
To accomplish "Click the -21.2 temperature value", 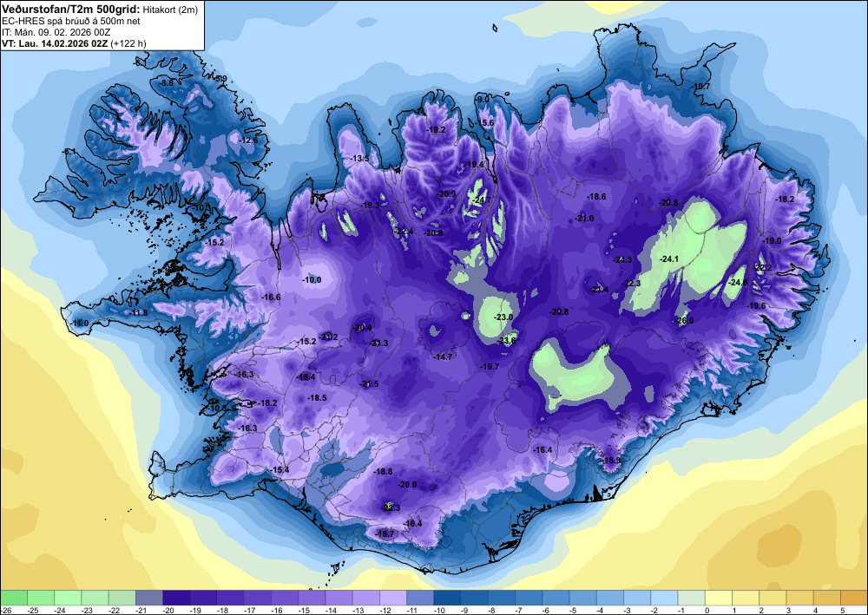I will 329,337.
